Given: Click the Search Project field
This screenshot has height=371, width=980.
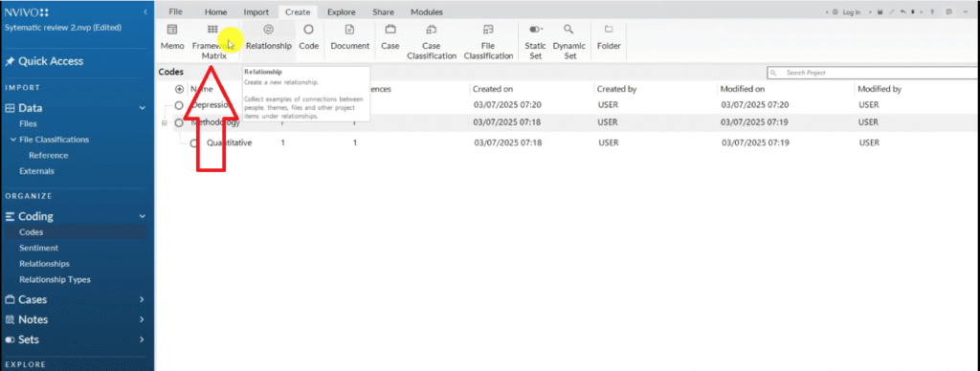Looking at the screenshot, I should click(x=873, y=73).
